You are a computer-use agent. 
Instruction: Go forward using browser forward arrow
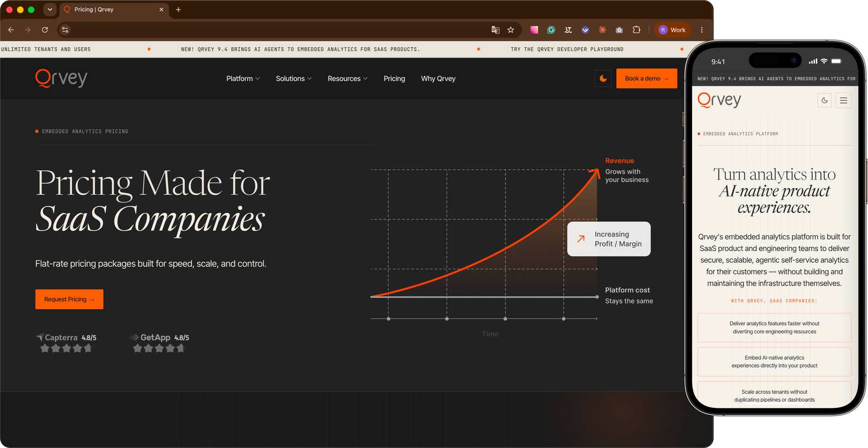[28, 30]
